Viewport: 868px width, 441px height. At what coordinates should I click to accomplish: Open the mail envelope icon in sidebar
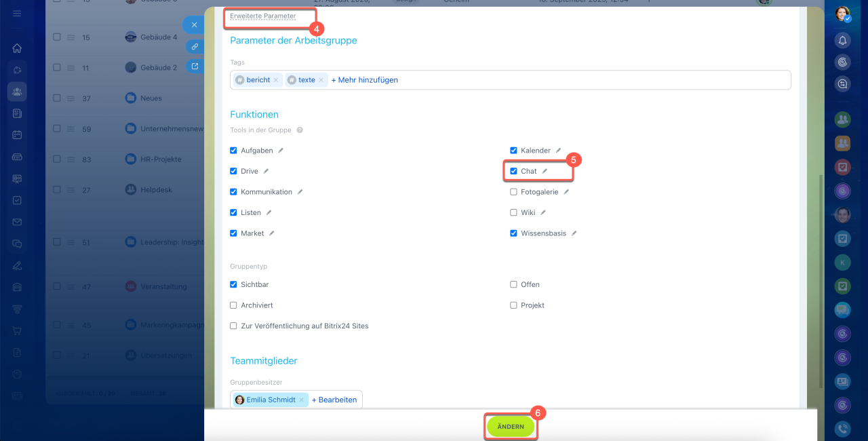tap(17, 222)
